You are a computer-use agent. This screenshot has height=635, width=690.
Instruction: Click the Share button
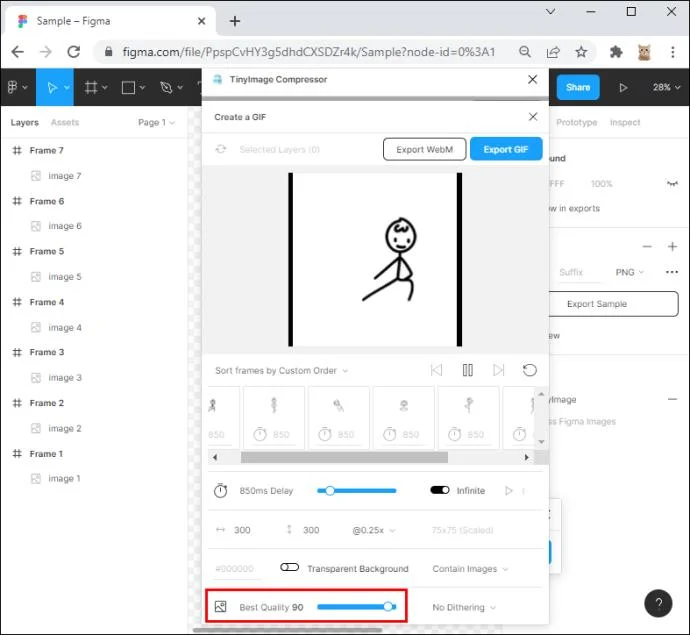(x=578, y=87)
